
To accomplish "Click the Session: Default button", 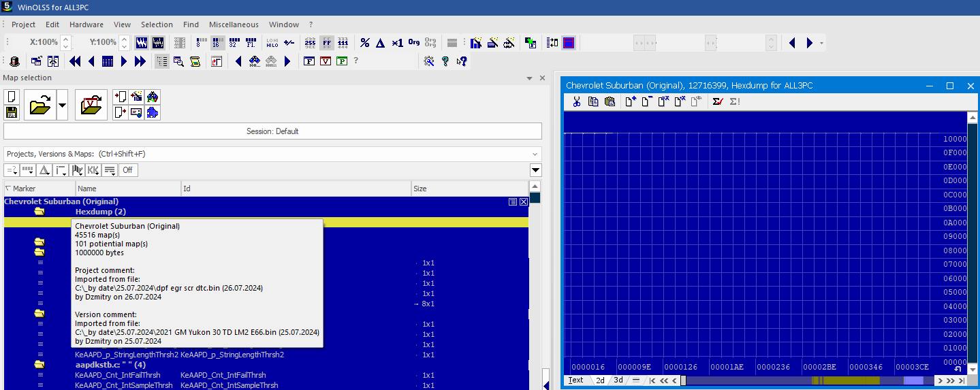I will pos(272,131).
